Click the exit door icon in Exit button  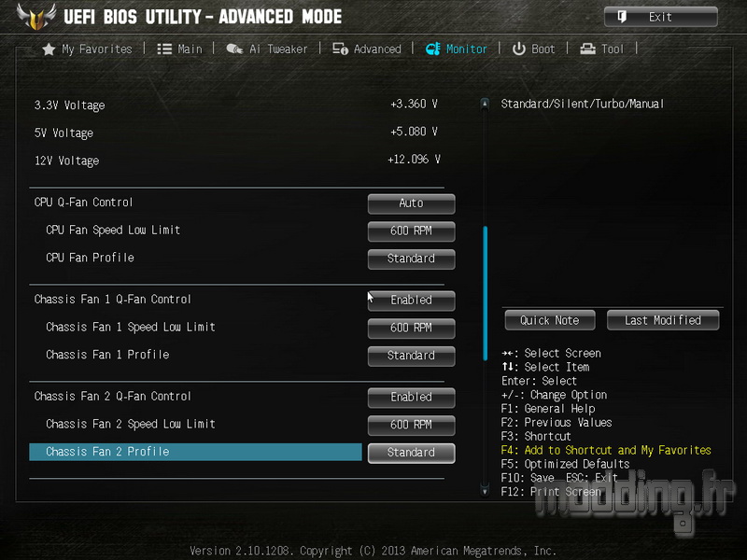622,17
